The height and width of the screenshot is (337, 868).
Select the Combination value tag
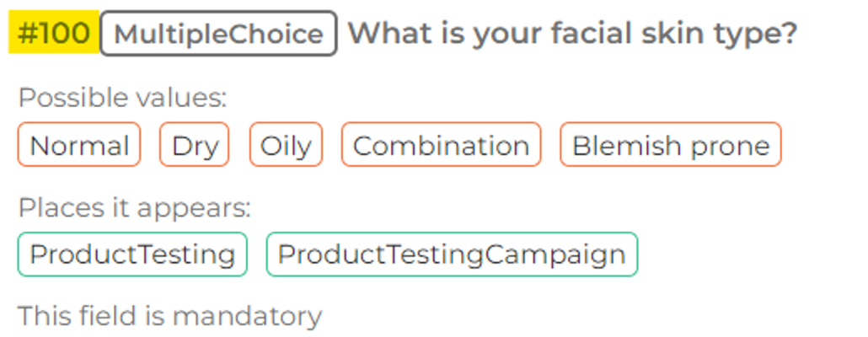click(x=441, y=145)
